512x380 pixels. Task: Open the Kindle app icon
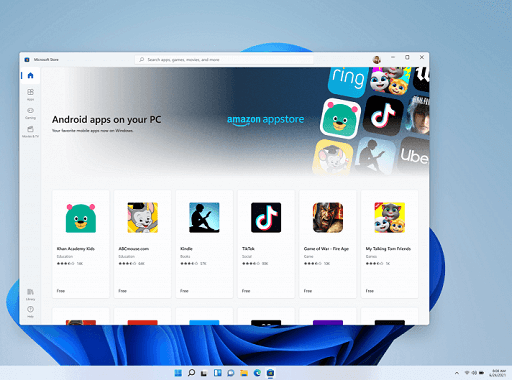(x=204, y=217)
